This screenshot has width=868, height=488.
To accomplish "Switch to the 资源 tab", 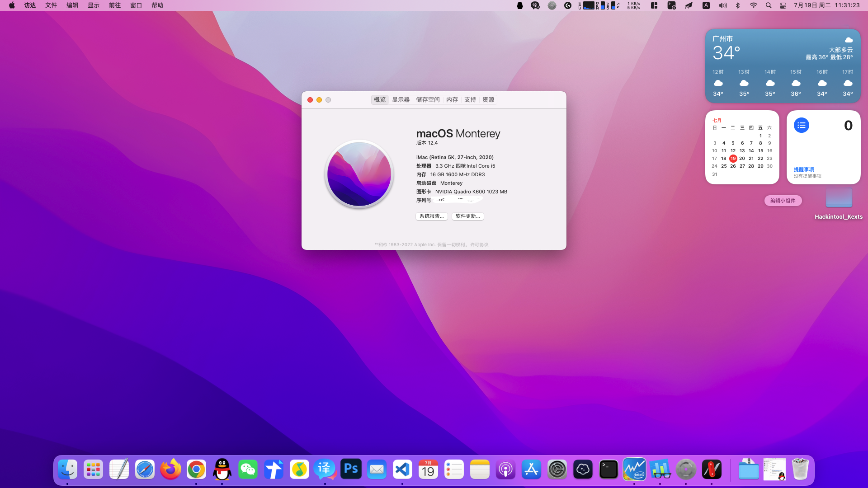I will pyautogui.click(x=488, y=100).
